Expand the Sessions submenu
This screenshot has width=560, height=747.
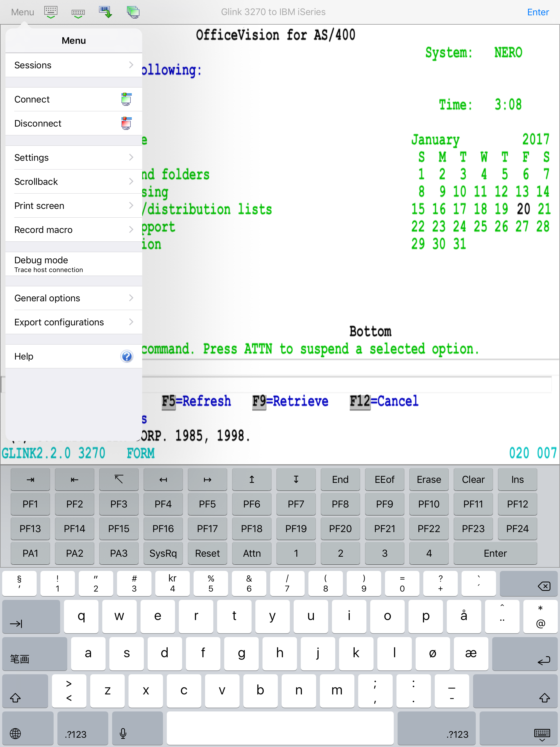click(x=74, y=65)
